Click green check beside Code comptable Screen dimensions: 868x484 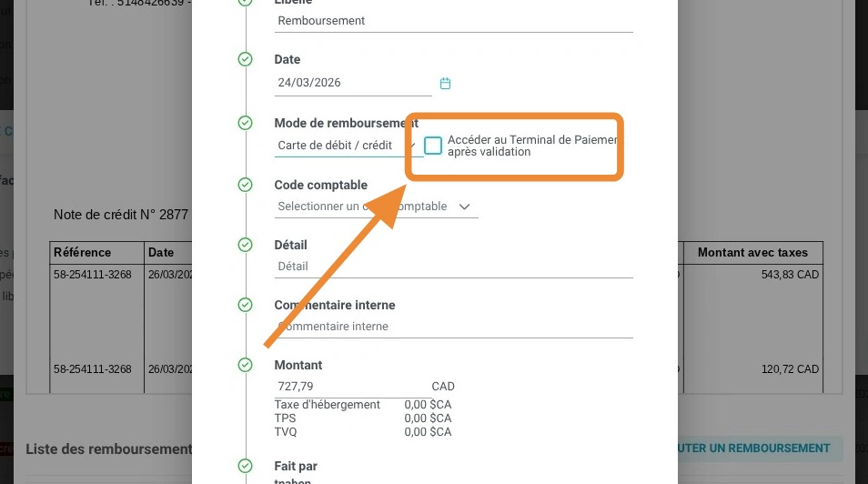[245, 185]
